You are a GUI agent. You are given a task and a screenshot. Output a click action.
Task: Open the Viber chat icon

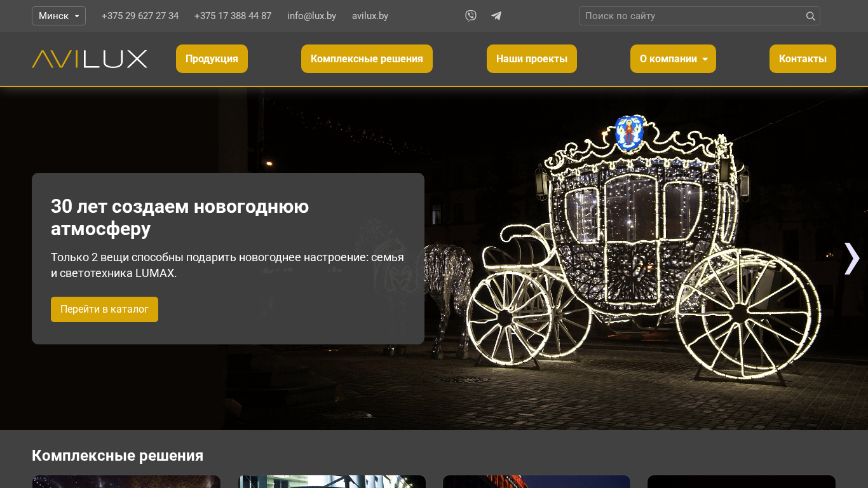[x=471, y=16]
